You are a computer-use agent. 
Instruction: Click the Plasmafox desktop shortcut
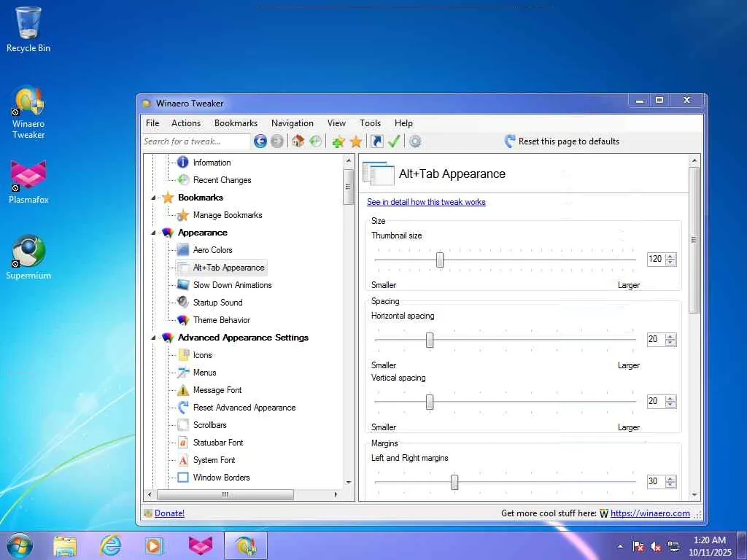pos(28,182)
